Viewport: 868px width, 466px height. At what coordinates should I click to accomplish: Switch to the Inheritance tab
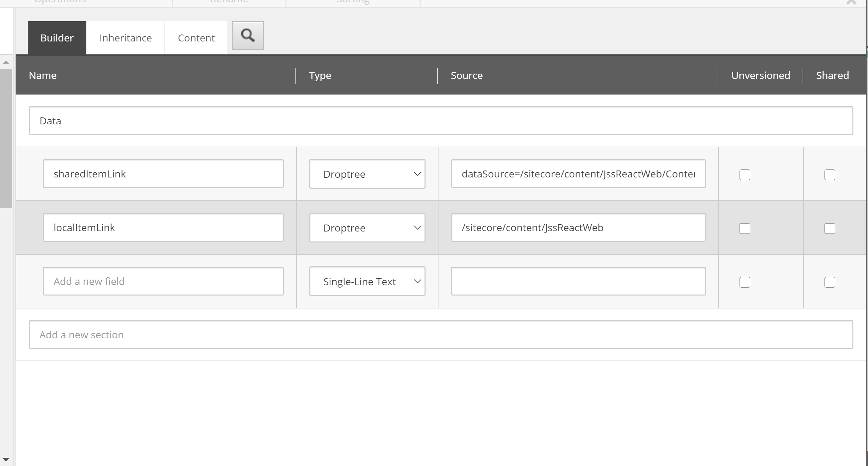pos(125,37)
